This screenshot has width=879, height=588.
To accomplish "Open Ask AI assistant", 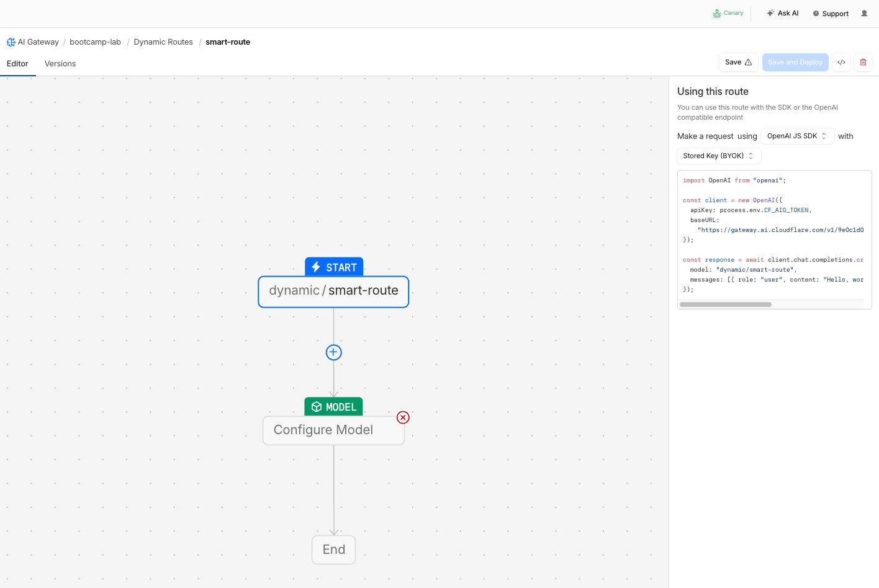I will tap(783, 13).
